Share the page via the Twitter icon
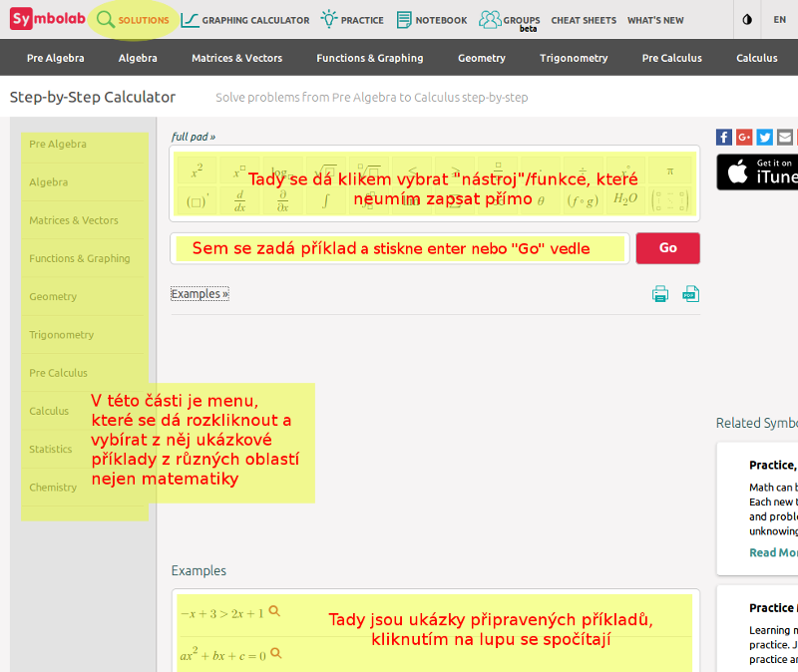 764,137
